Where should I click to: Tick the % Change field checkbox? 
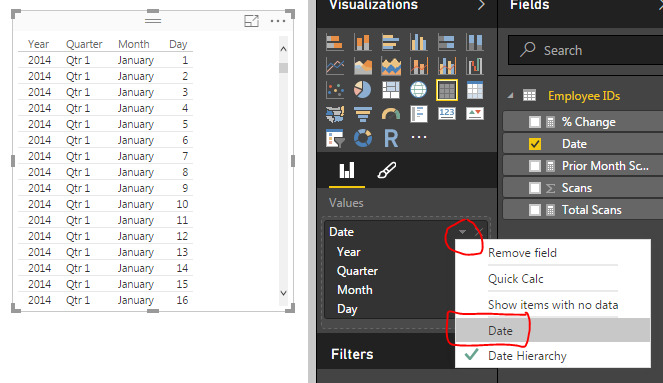[535, 122]
